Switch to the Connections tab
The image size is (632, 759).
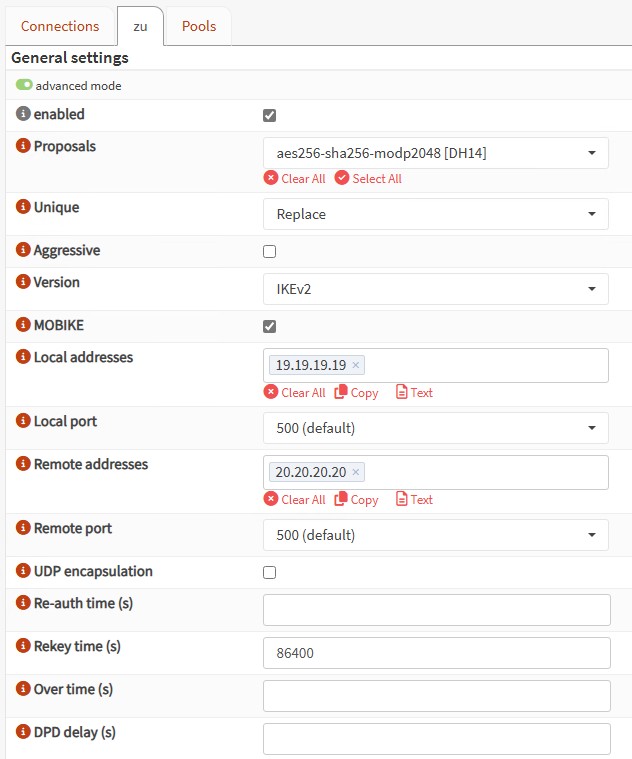click(60, 26)
